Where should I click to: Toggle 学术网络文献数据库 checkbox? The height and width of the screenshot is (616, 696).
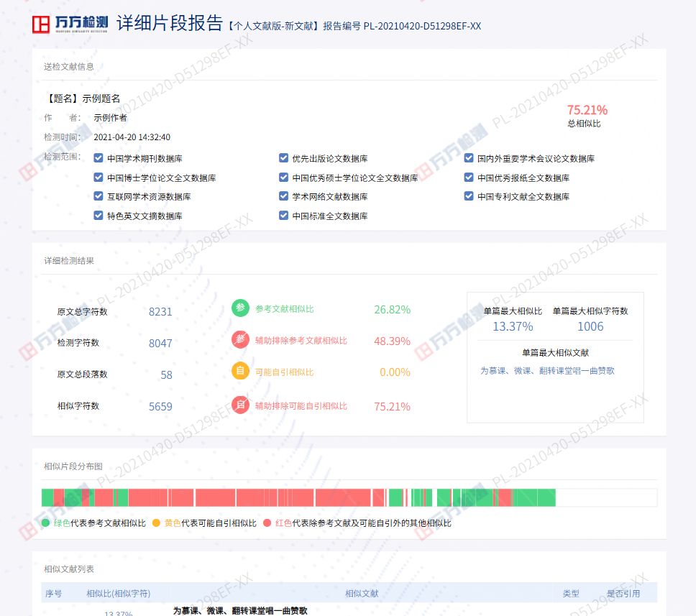coord(283,196)
